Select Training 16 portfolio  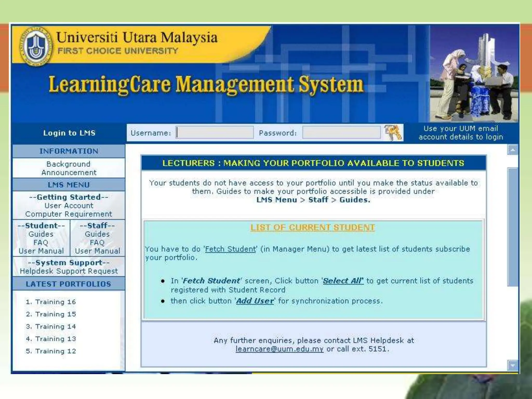(x=55, y=302)
